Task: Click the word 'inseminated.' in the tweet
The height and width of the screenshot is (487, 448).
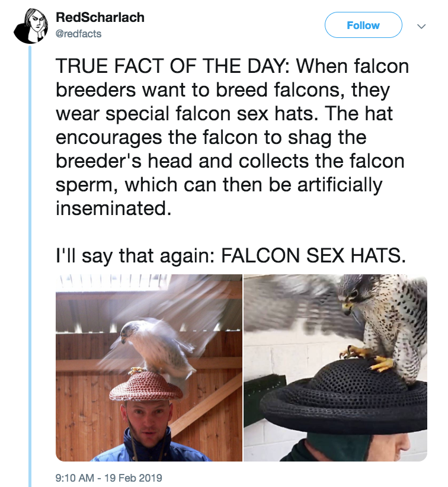Action: (113, 208)
